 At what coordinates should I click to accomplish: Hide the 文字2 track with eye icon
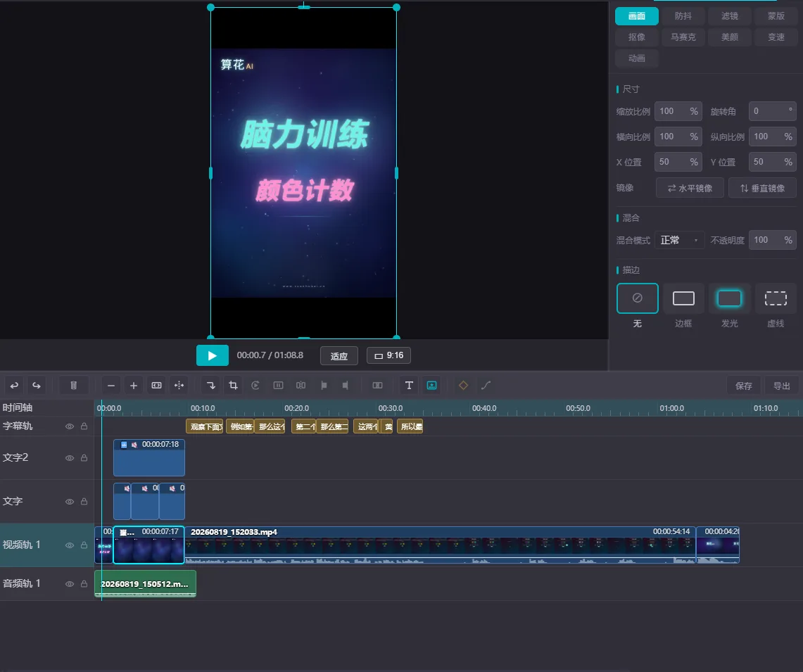click(70, 458)
